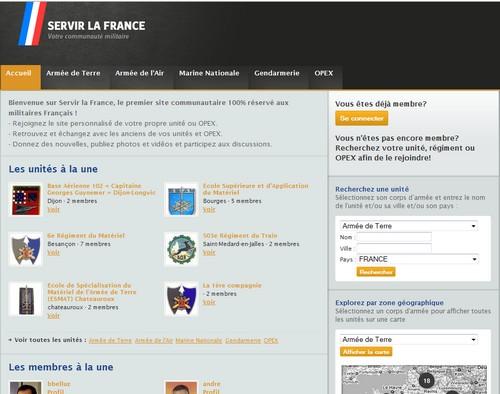Click the Vous êtes déjà membre? text

tap(381, 104)
